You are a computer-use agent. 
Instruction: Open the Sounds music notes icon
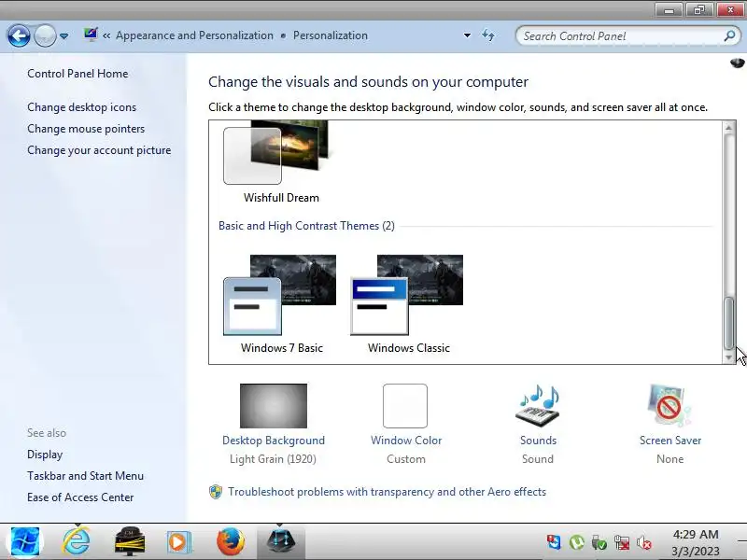click(x=538, y=406)
